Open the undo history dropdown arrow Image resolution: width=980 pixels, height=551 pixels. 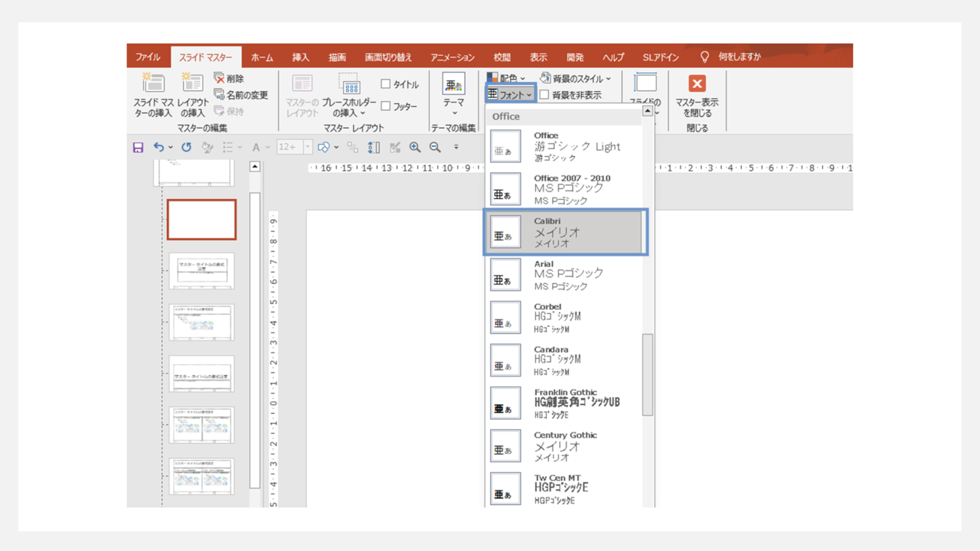(x=169, y=147)
